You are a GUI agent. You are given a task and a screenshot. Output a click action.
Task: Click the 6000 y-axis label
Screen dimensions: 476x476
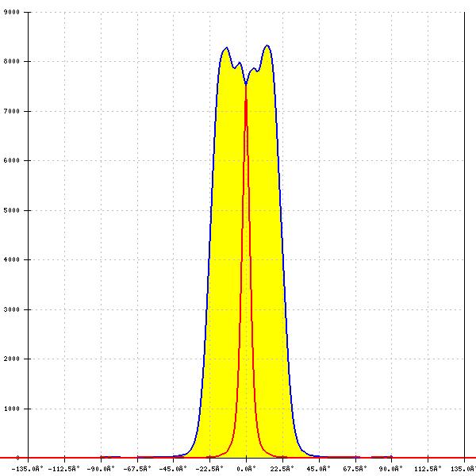[12, 160]
